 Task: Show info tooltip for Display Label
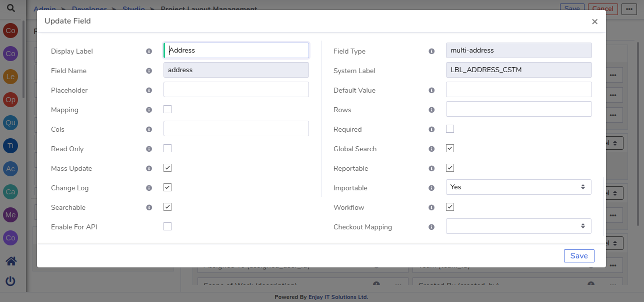(x=149, y=51)
